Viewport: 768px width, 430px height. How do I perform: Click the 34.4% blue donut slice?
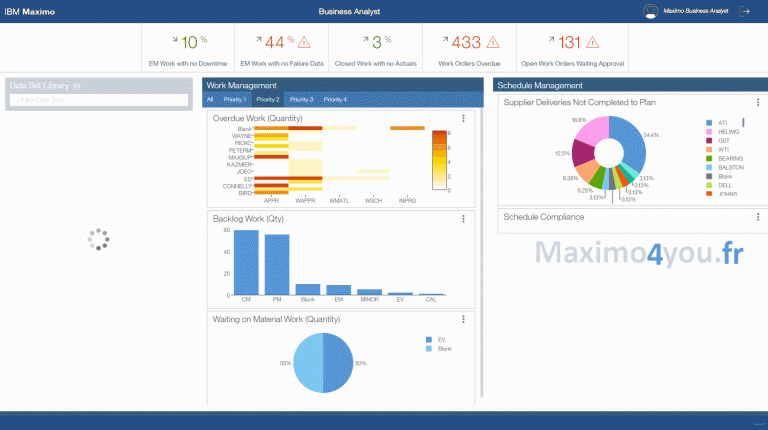coord(630,141)
